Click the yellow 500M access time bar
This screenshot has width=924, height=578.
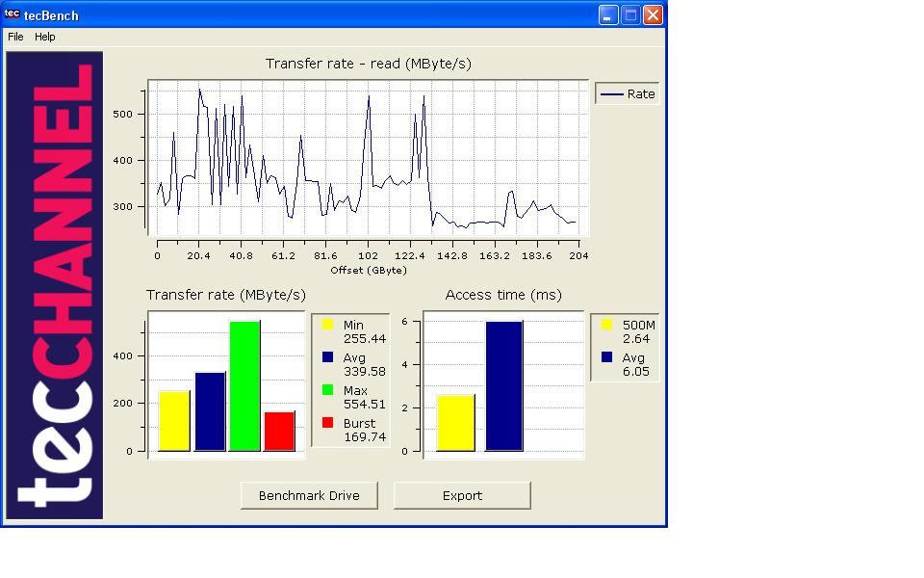(455, 424)
